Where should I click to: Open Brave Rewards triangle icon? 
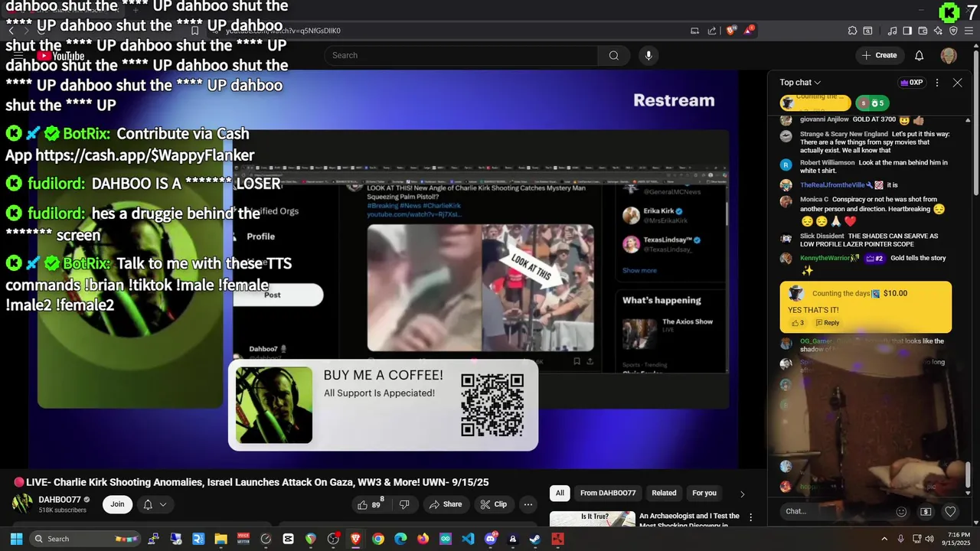coord(749,31)
